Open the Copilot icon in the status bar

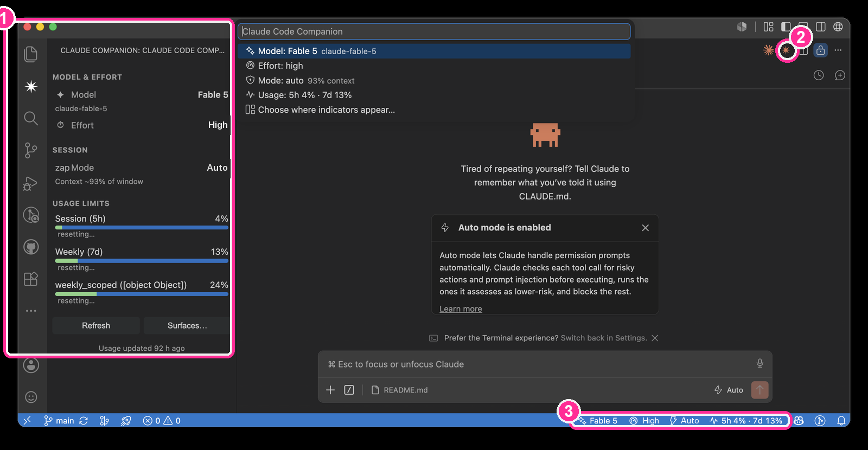coord(799,420)
